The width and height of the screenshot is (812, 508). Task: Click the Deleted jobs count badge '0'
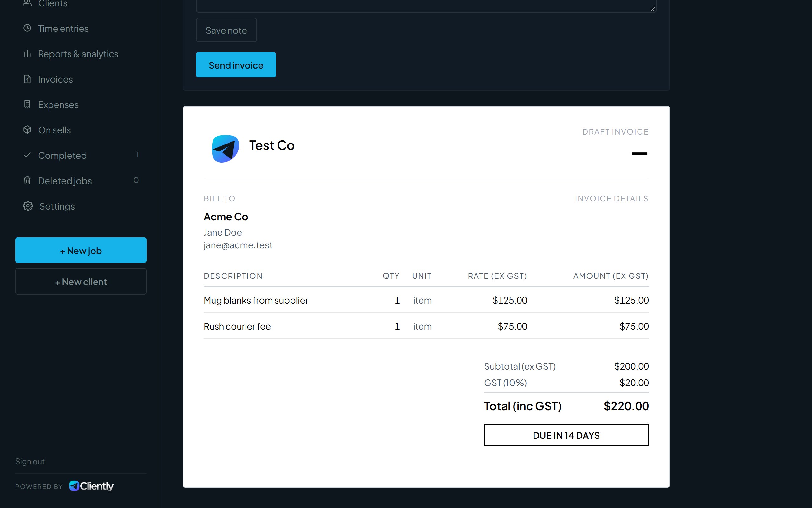(x=136, y=180)
